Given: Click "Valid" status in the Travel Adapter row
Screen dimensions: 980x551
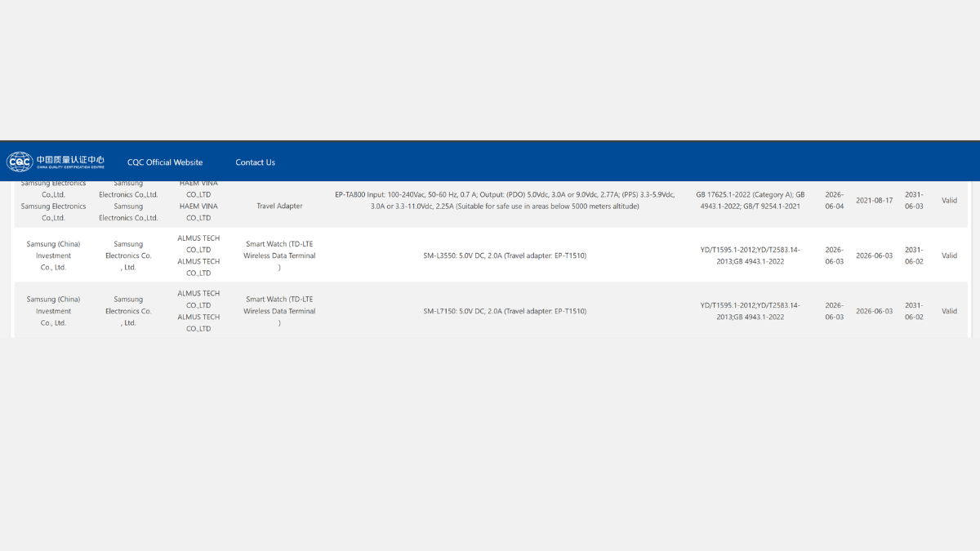Looking at the screenshot, I should (x=949, y=201).
